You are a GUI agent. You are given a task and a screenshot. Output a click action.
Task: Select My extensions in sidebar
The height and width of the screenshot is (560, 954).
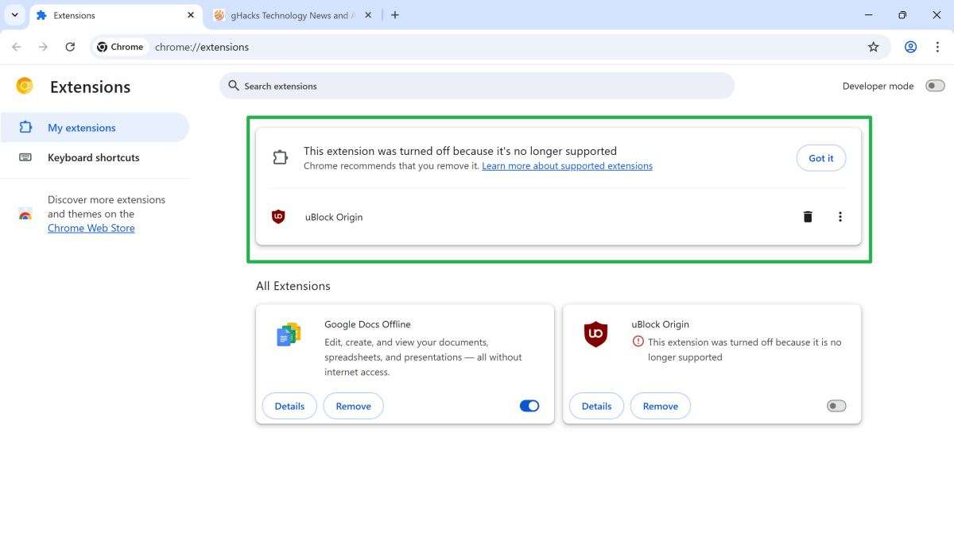click(95, 128)
